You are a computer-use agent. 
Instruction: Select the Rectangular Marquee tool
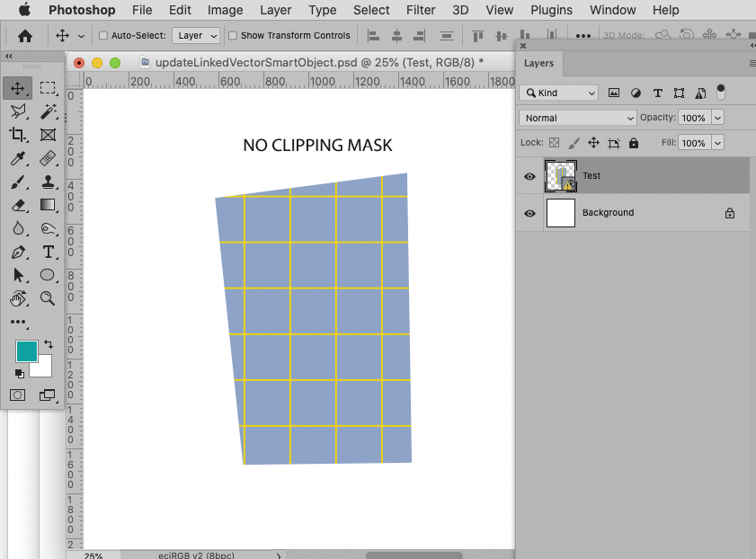(48, 87)
